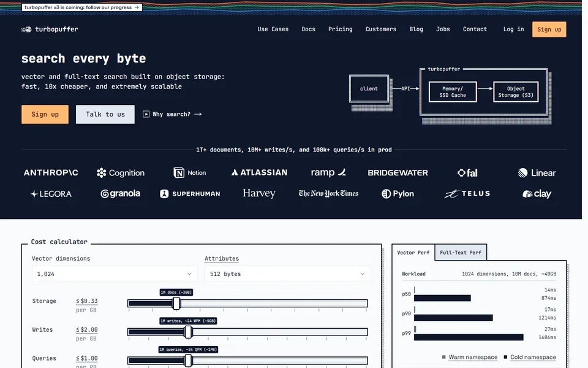The width and height of the screenshot is (588, 368).
Task: Click the Attributes label link
Action: click(x=222, y=258)
